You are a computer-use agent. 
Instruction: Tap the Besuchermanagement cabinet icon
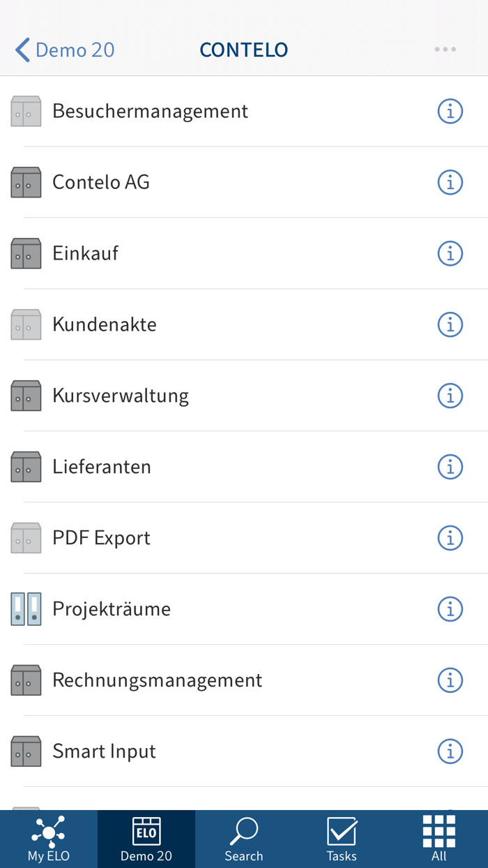pos(26,110)
